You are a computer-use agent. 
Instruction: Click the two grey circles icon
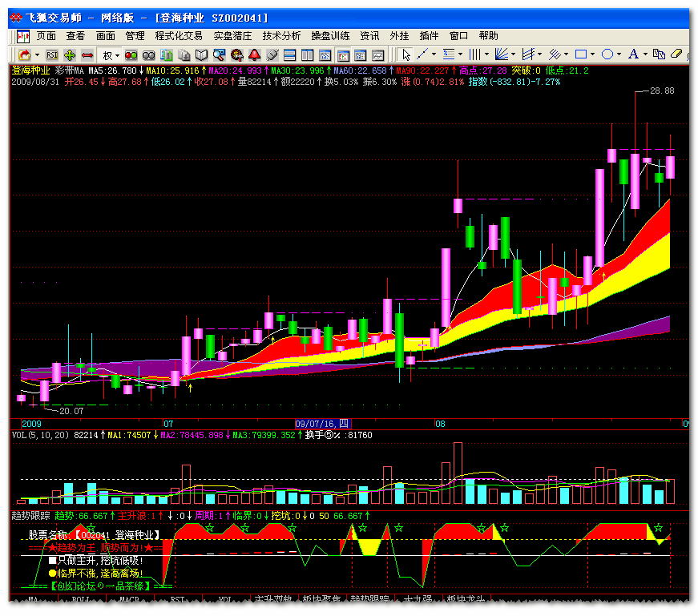pos(149,55)
